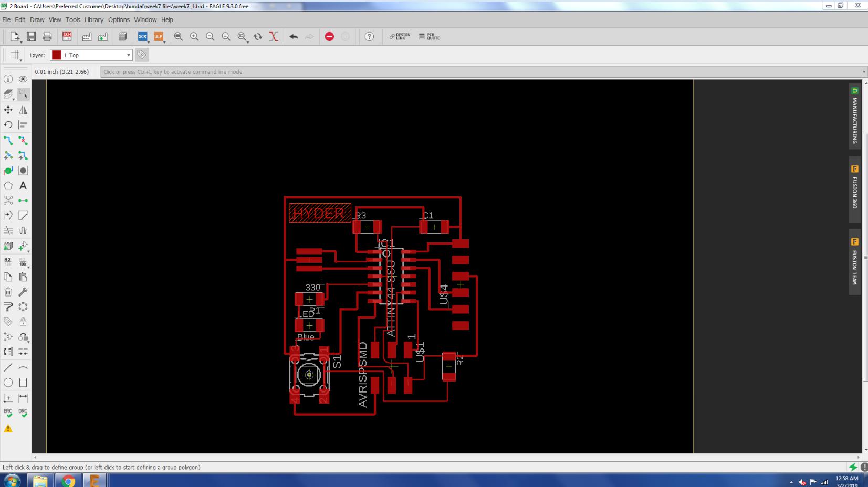Open the View menu
Viewport: 868px width, 487px height.
tap(55, 20)
